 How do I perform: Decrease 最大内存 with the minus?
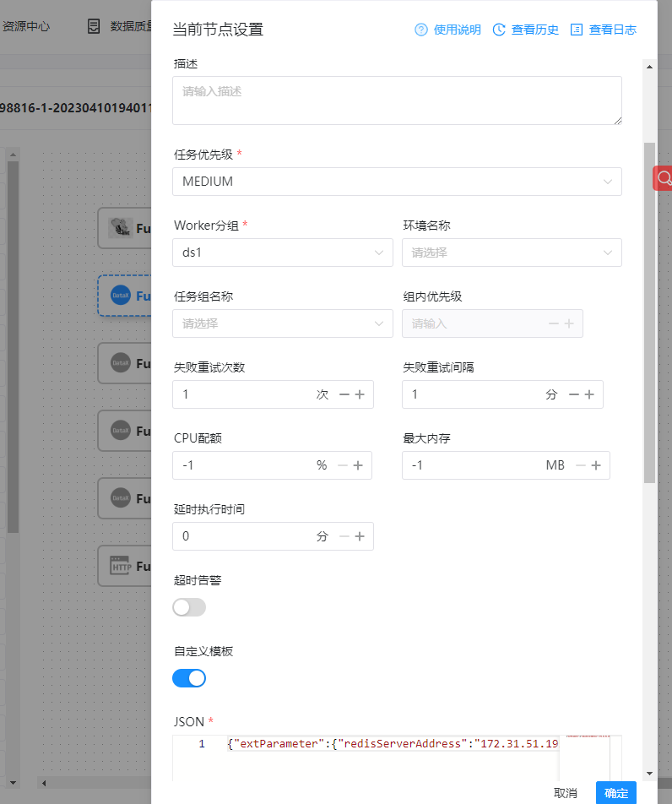coord(580,465)
